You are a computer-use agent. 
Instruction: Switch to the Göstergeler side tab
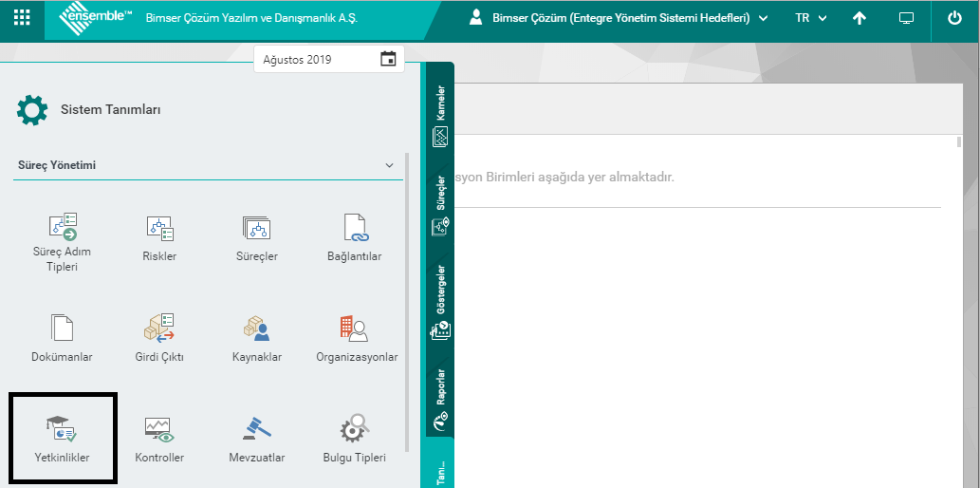click(x=440, y=304)
